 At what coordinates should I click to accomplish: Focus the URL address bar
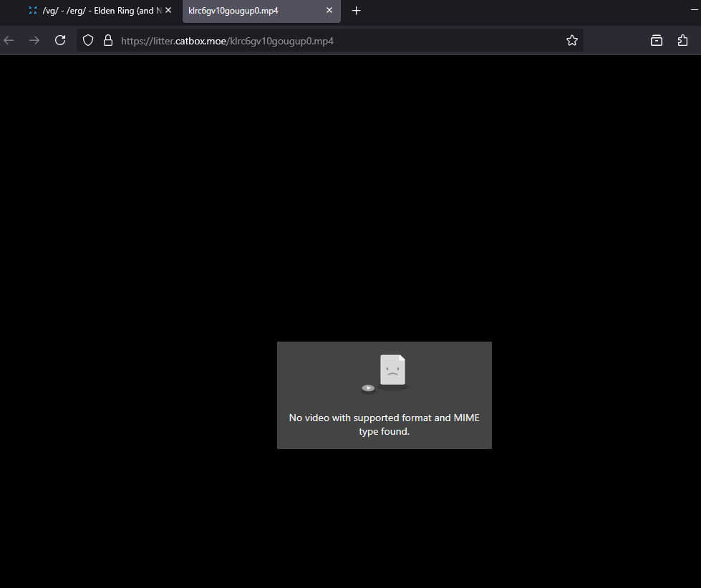click(329, 41)
